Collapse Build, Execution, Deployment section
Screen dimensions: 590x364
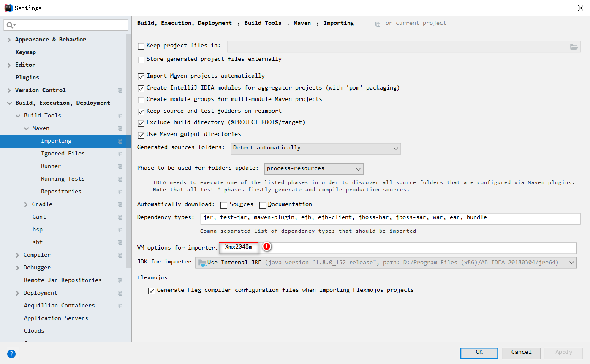pos(9,103)
